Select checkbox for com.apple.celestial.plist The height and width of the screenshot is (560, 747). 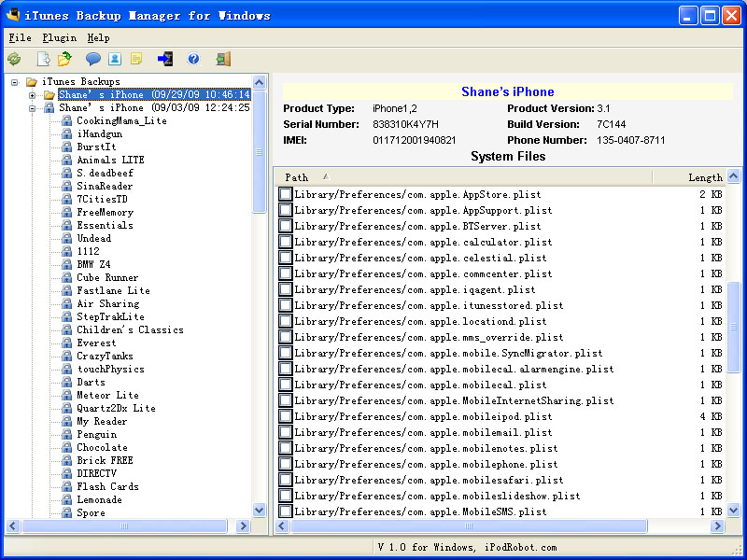point(286,258)
